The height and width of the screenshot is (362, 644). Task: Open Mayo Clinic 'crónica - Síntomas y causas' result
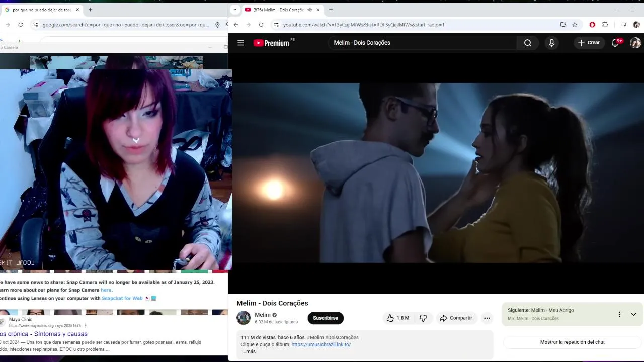tap(44, 334)
